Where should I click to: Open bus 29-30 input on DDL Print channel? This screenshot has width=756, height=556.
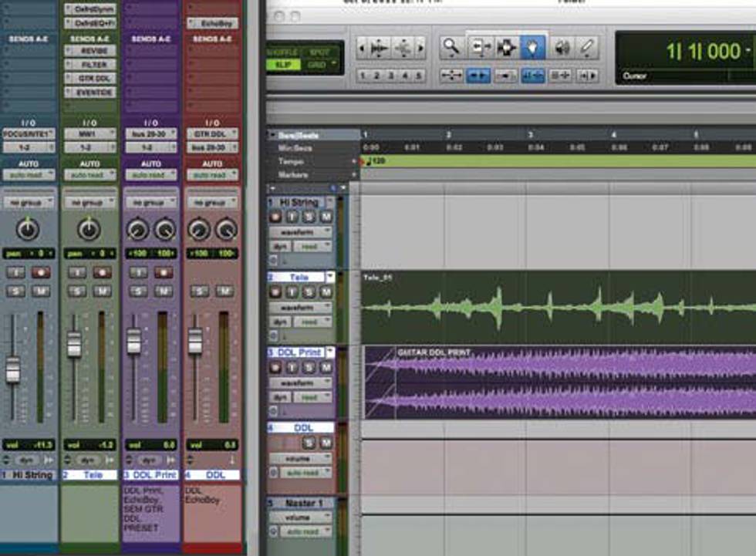[151, 133]
